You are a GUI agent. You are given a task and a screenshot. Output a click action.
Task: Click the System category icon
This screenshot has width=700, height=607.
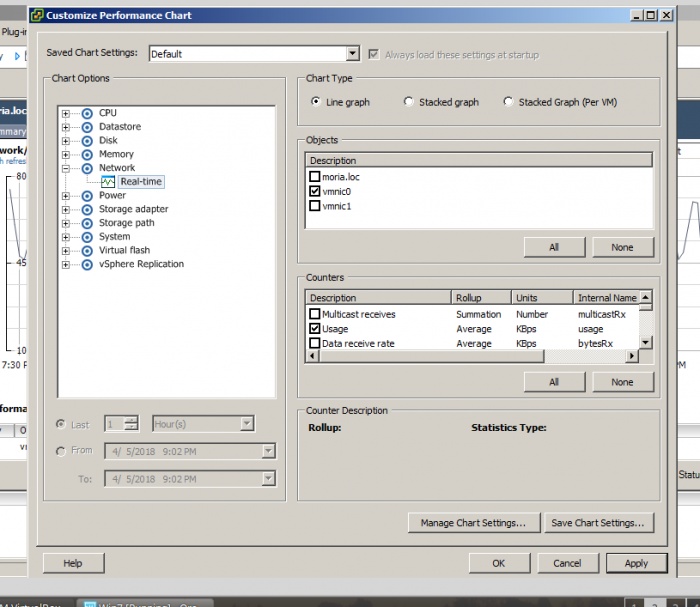[x=88, y=237]
